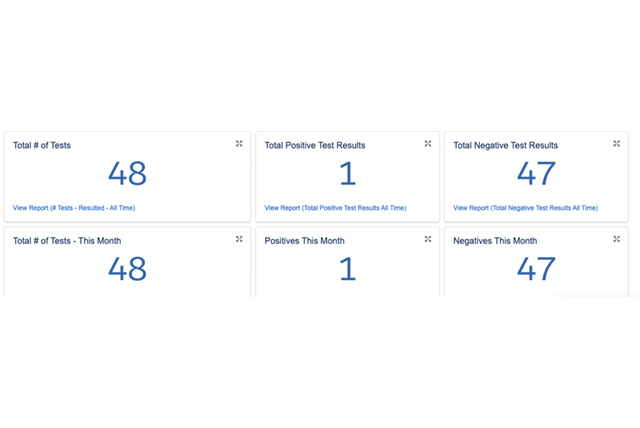Select the Negatives This Month card title
640x428 pixels.
[495, 241]
